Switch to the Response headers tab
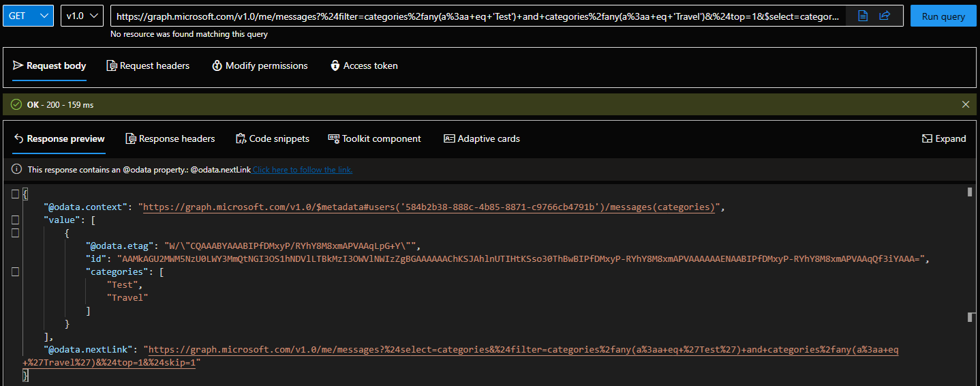980x386 pixels. (170, 139)
